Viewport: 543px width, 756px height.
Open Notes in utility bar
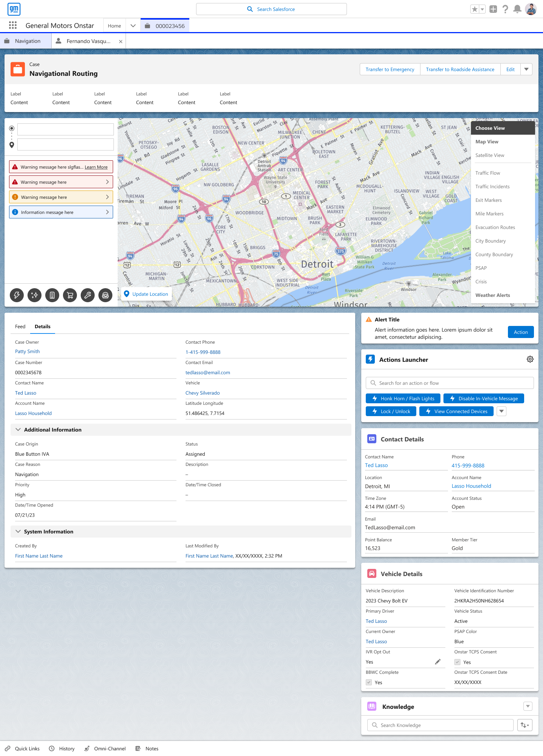point(147,748)
